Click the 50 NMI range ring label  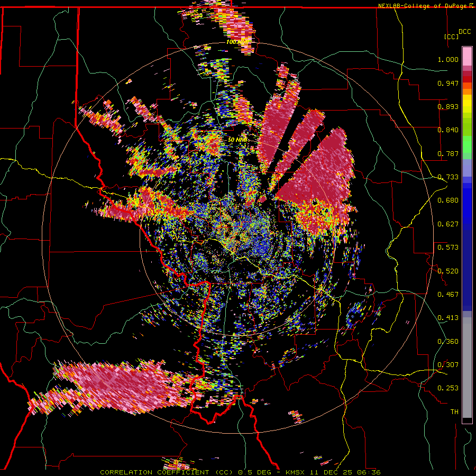point(237,140)
